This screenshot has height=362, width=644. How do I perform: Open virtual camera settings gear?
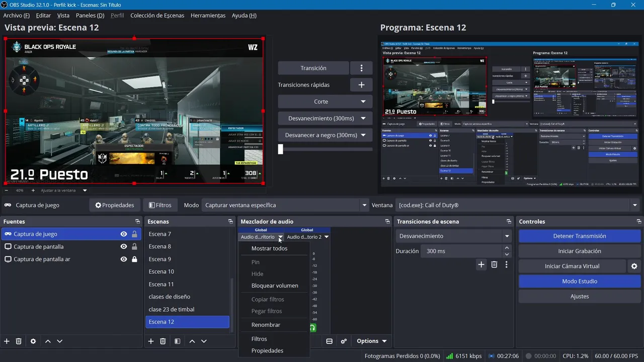tap(634, 266)
